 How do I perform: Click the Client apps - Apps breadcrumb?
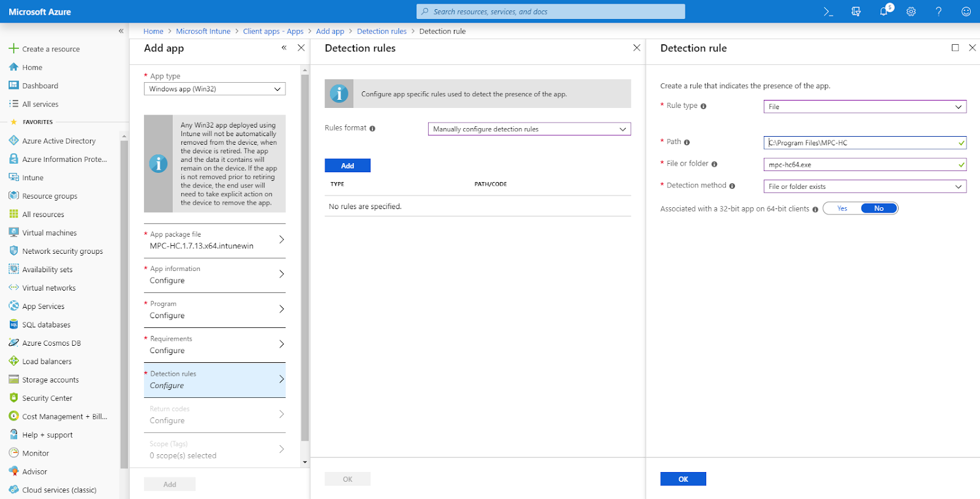[273, 31]
